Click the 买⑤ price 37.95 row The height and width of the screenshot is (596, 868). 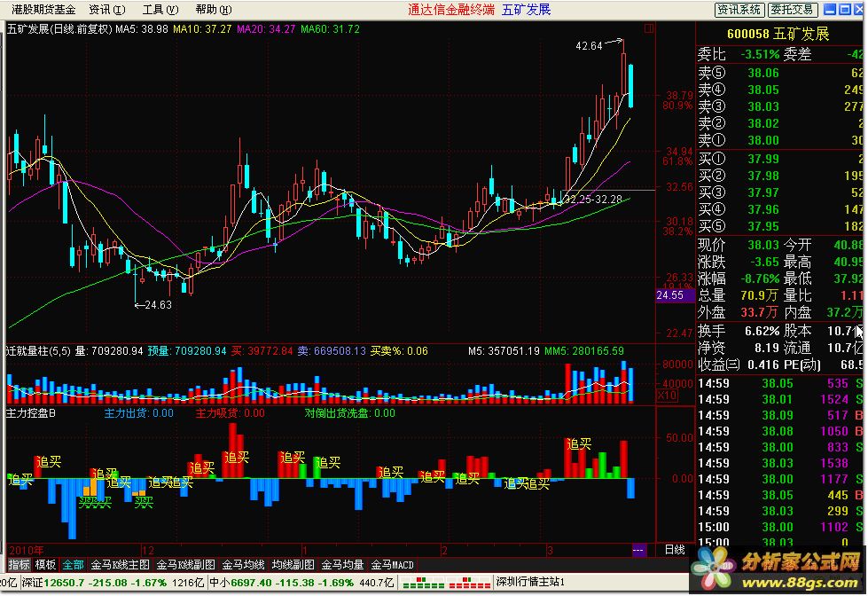[x=779, y=226]
